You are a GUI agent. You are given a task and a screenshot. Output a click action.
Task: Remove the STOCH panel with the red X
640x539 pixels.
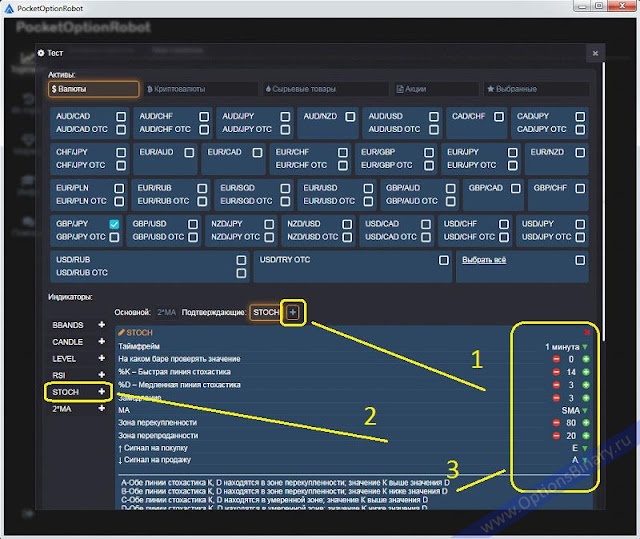tap(587, 333)
